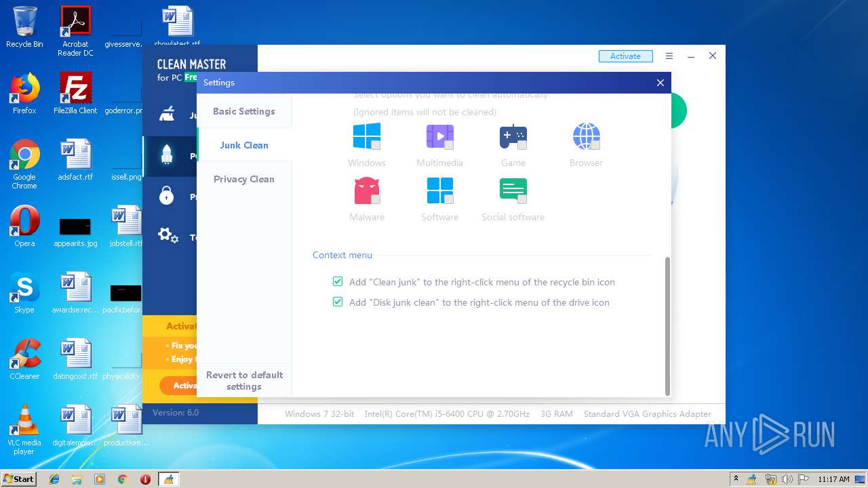Select the adsfact.rtf document on the desktop
Viewport: 868px width, 488px height.
click(75, 160)
